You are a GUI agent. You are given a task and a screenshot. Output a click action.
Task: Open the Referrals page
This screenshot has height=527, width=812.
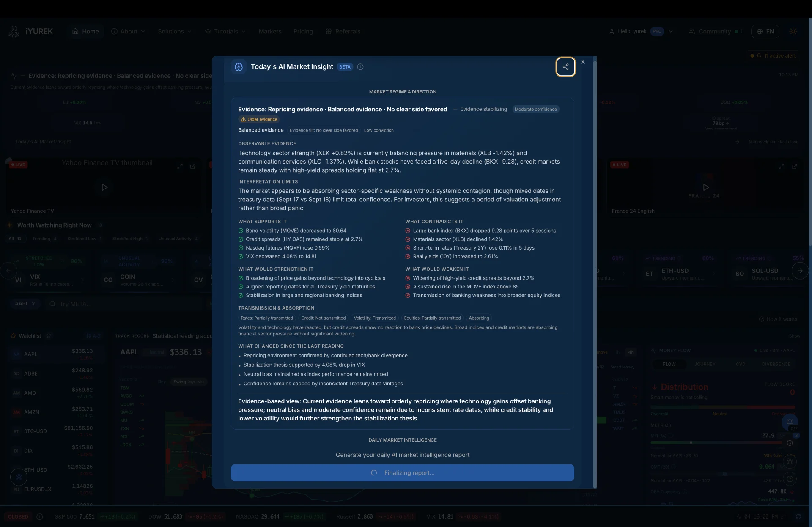343,31
